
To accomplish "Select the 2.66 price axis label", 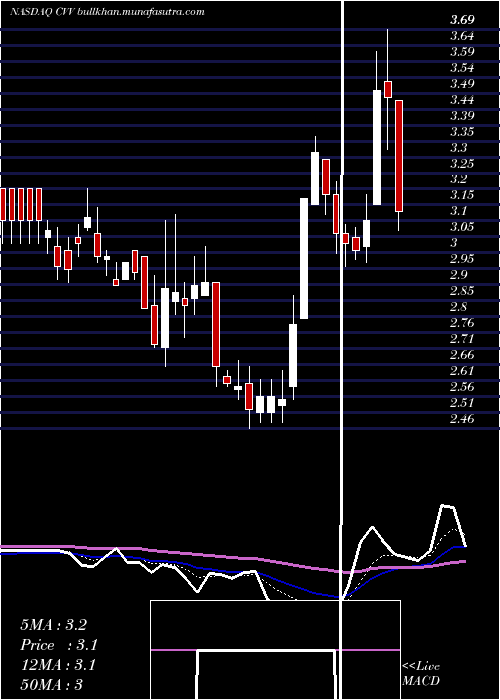I will click(x=462, y=355).
